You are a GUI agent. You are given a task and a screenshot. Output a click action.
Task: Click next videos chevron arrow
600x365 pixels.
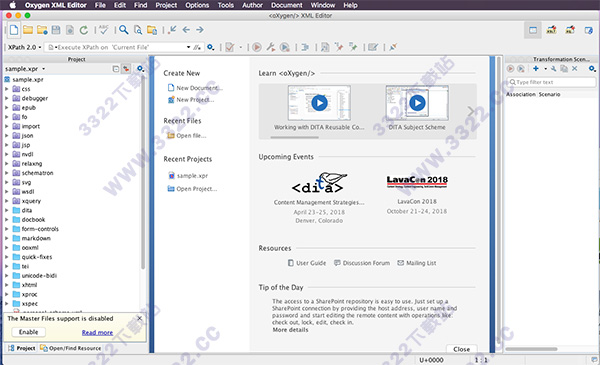[x=471, y=111]
